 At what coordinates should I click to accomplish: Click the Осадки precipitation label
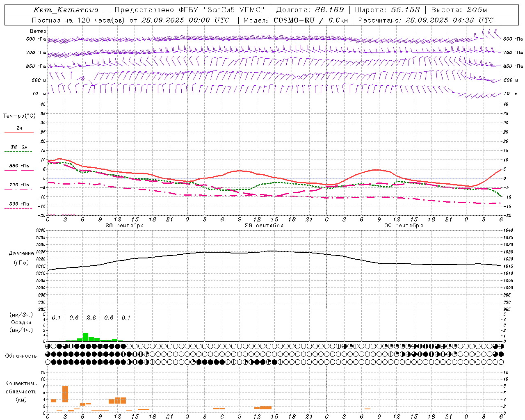click(21, 323)
